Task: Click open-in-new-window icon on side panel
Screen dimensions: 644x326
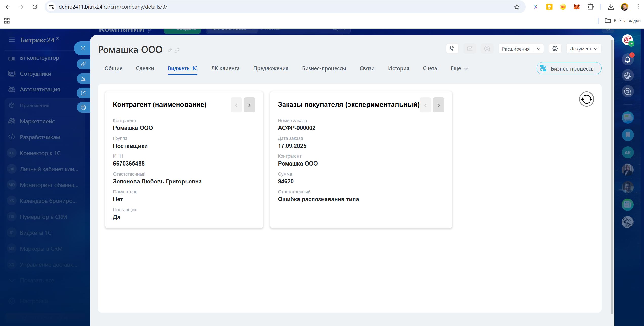Action: 83,93
